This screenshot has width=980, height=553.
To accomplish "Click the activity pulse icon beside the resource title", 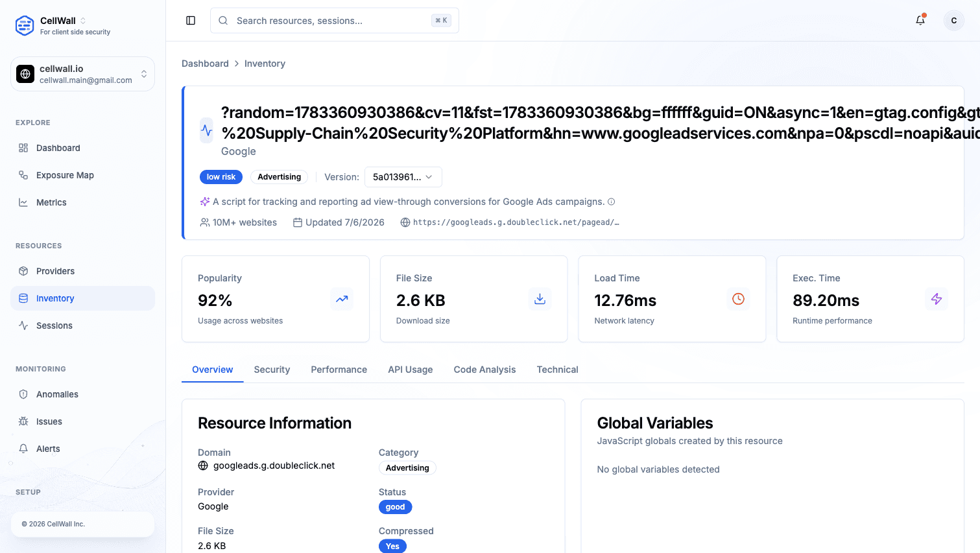I will [x=206, y=130].
